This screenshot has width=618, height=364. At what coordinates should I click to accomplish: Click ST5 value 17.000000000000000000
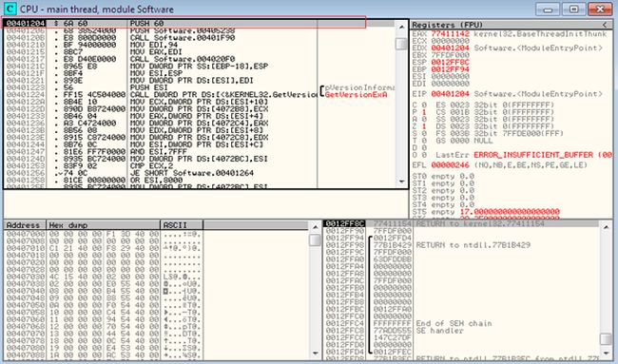click(510, 212)
